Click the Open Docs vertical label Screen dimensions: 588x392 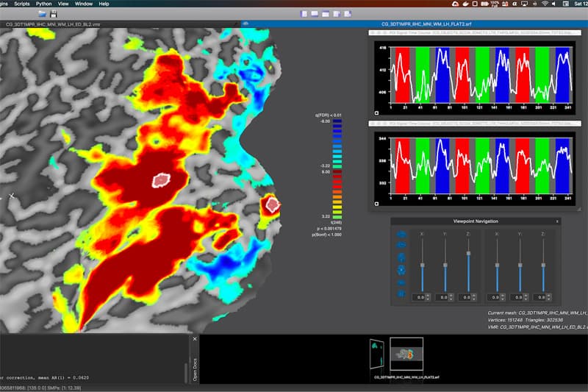click(195, 369)
